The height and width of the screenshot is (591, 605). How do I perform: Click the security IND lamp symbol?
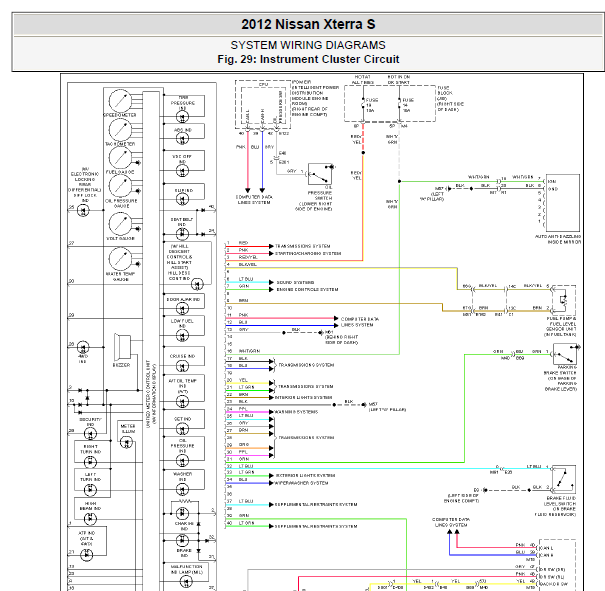(90, 434)
